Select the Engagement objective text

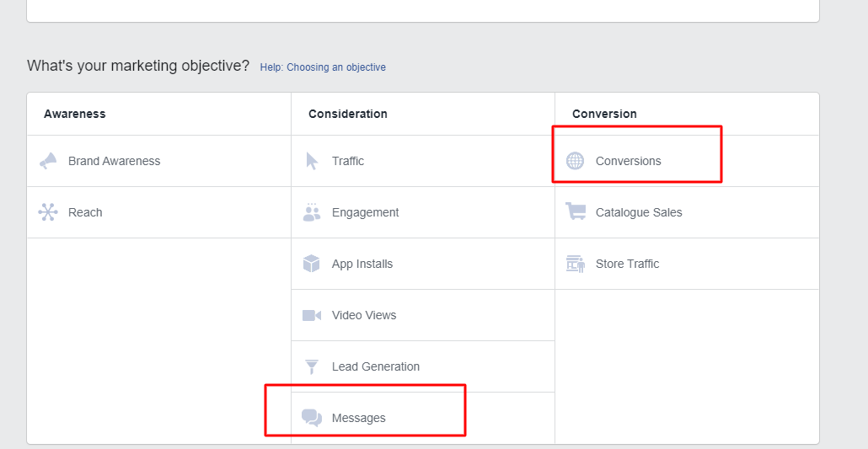click(366, 212)
